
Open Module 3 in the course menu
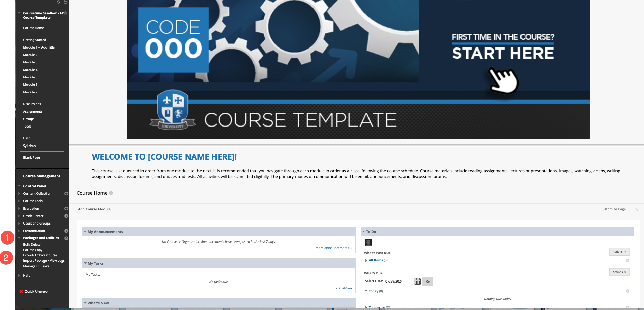(x=30, y=62)
